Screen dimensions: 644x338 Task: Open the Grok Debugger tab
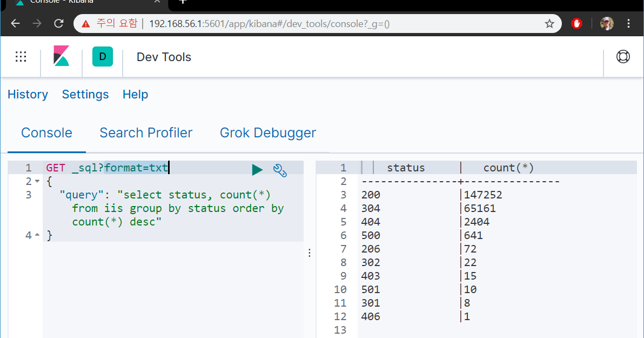pos(267,132)
